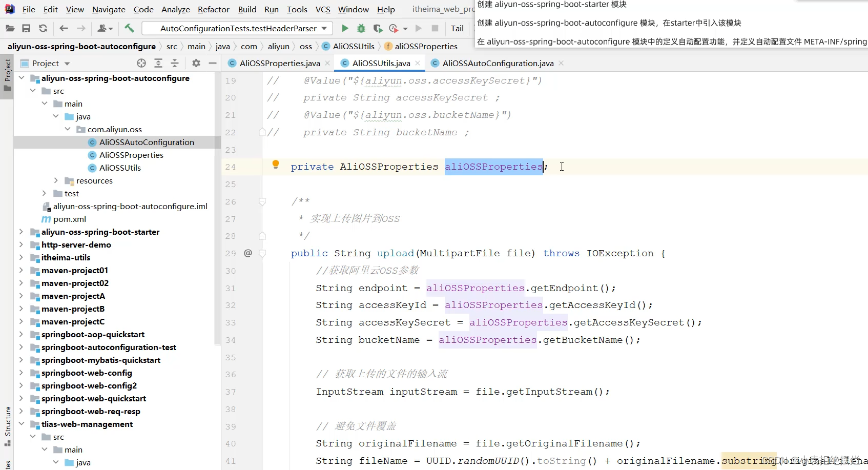Expand the http-server-demo module
The image size is (868, 470).
tap(22, 244)
